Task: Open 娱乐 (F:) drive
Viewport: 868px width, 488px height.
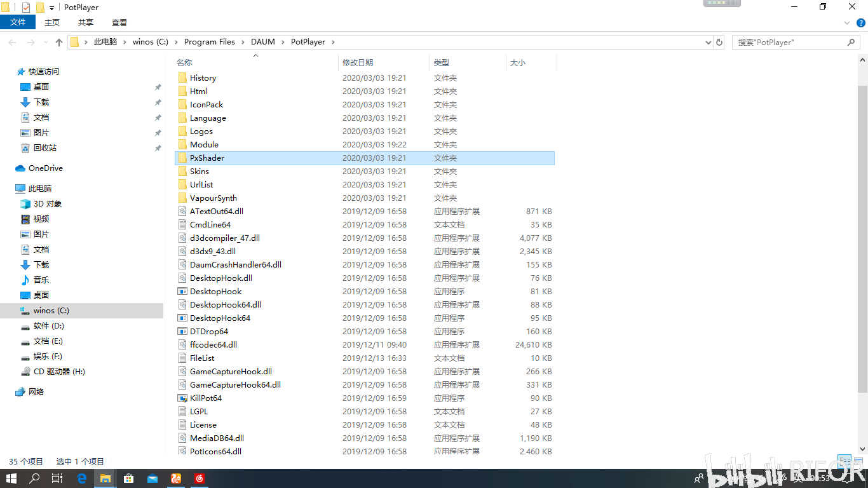Action: 41,356
